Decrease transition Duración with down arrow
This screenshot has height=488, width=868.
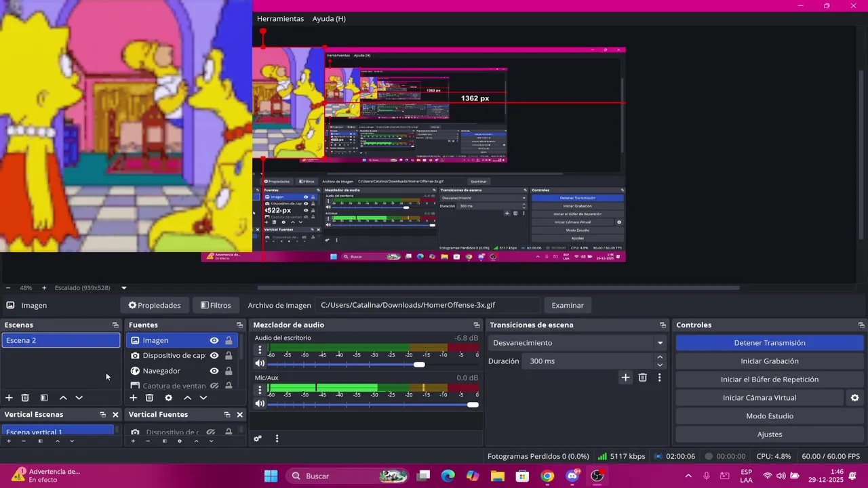point(660,365)
